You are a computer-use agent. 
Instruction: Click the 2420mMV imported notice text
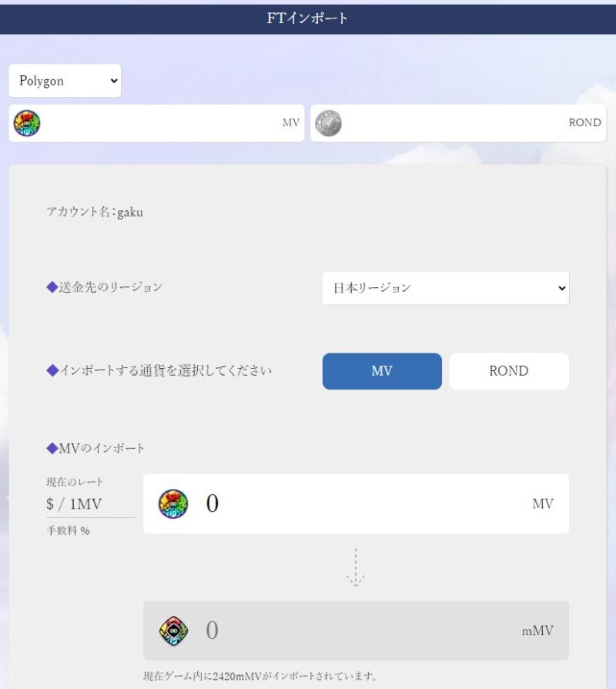(x=260, y=676)
